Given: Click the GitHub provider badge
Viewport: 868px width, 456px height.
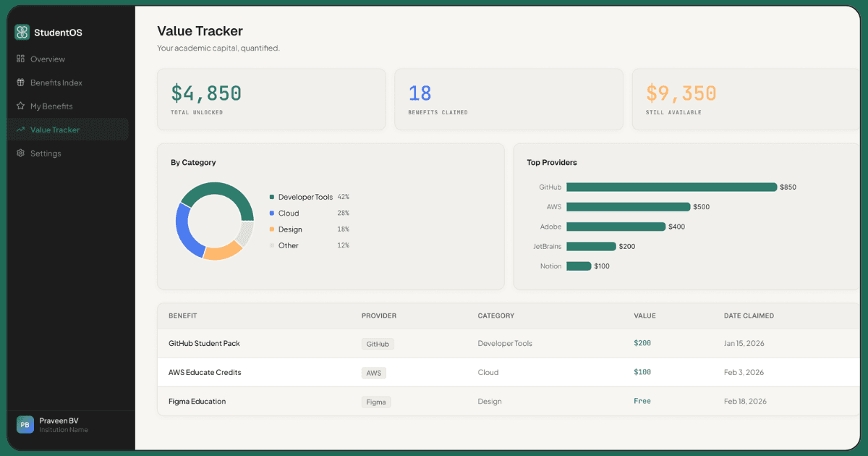Looking at the screenshot, I should [x=377, y=344].
